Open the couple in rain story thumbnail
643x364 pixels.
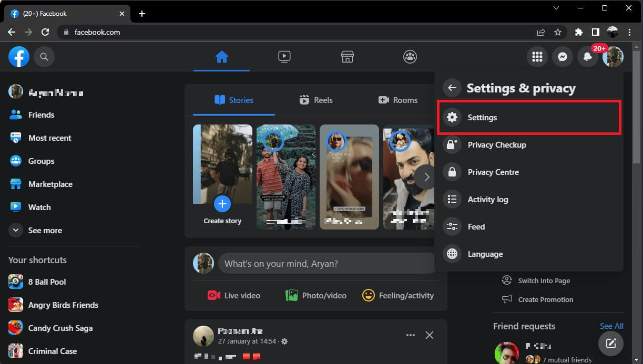(286, 177)
